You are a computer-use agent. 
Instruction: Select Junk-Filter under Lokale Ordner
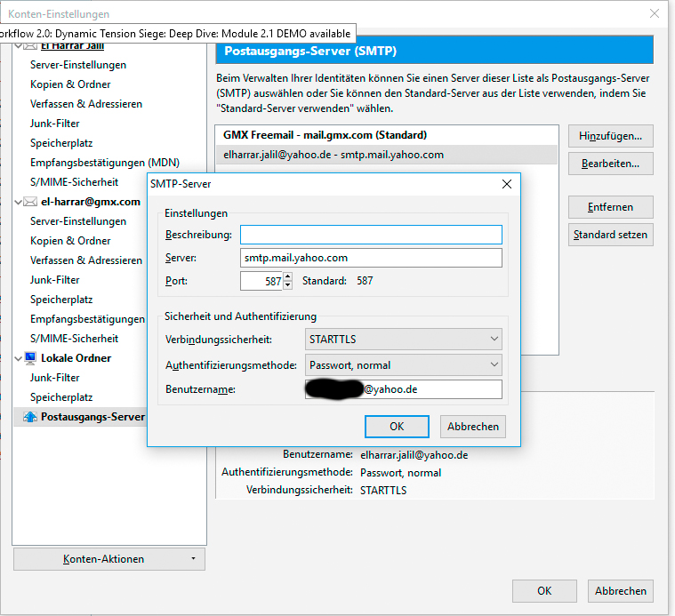click(54, 378)
